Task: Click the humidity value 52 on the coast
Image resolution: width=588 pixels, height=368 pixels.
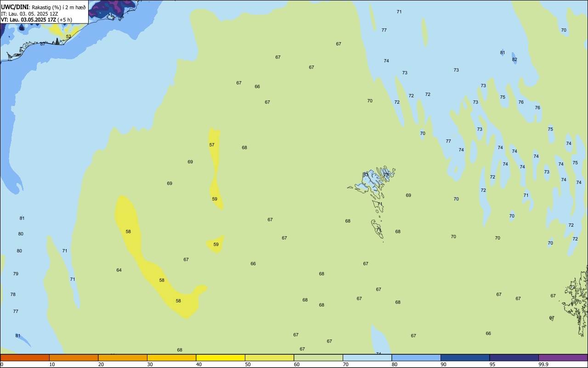Action: (x=68, y=36)
